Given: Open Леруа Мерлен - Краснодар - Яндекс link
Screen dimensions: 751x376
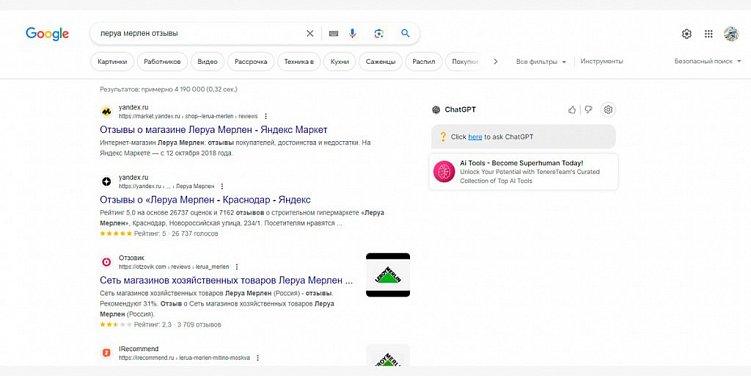Looking at the screenshot, I should (205, 200).
